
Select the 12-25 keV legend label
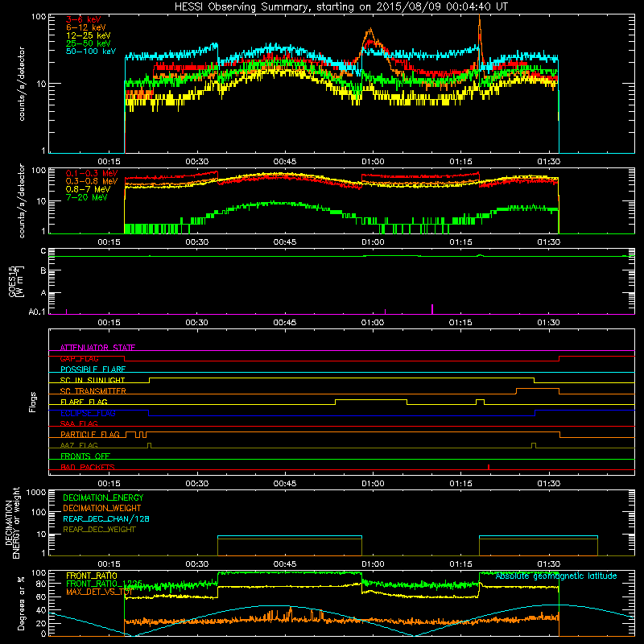[88, 35]
